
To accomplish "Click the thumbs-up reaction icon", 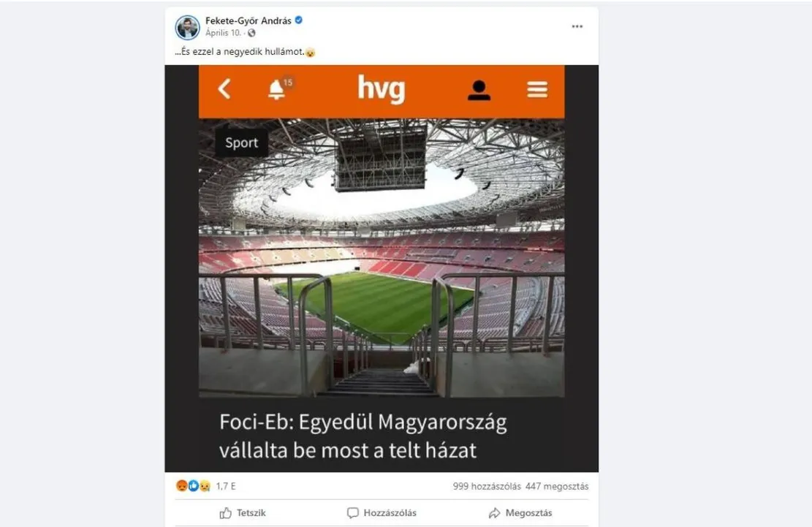I will [x=193, y=485].
